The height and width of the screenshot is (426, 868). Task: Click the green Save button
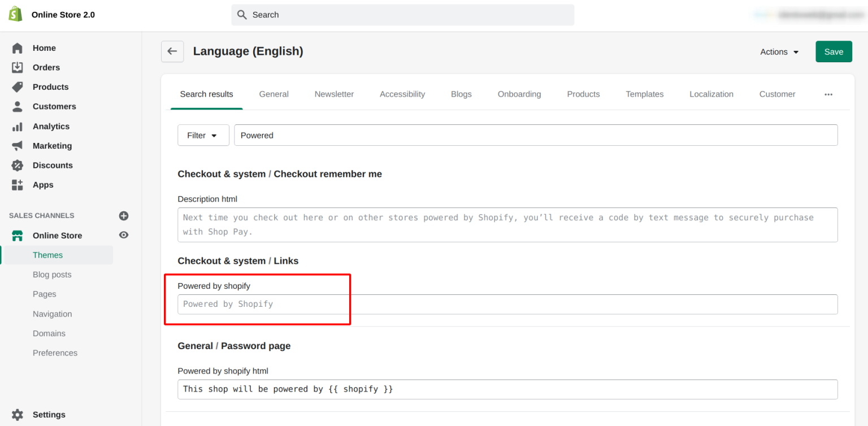834,52
